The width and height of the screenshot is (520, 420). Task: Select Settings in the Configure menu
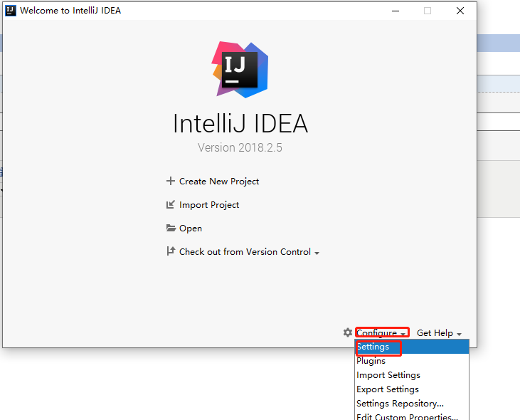[x=412, y=347]
